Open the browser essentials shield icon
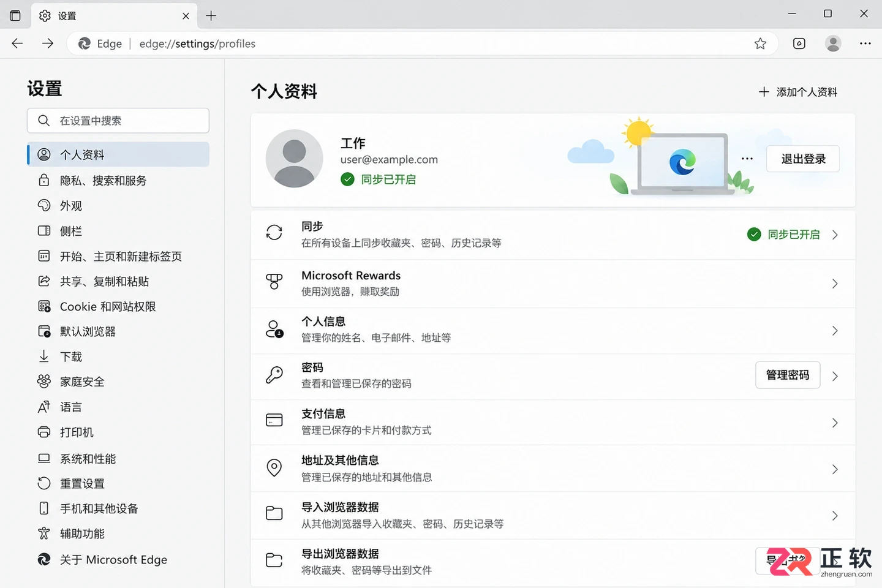This screenshot has height=588, width=882. 799,43
